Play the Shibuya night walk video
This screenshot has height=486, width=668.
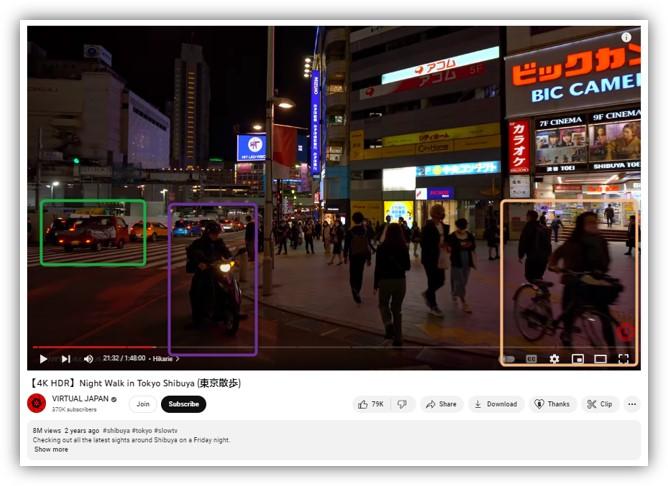pyautogui.click(x=43, y=359)
